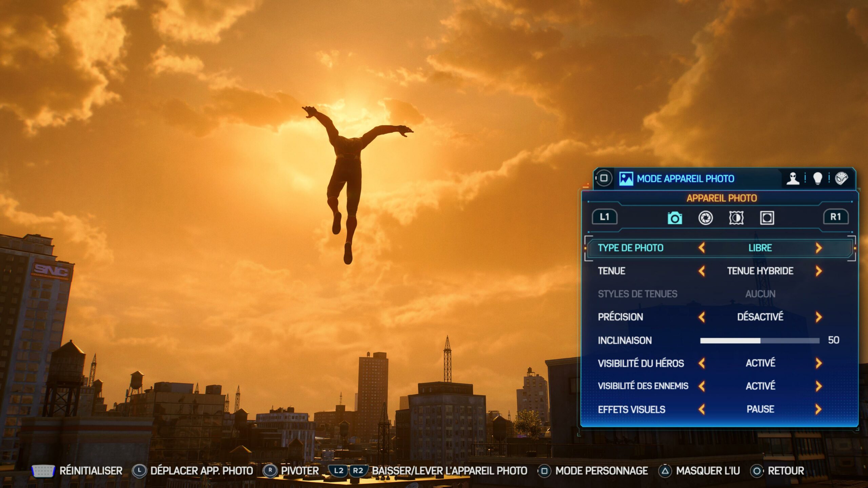
Task: Toggle Visibilité du héros with right arrow
Action: [818, 363]
